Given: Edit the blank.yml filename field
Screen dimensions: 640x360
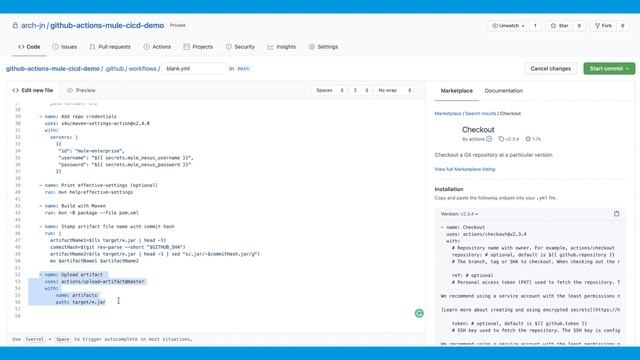Looking at the screenshot, I should point(194,69).
